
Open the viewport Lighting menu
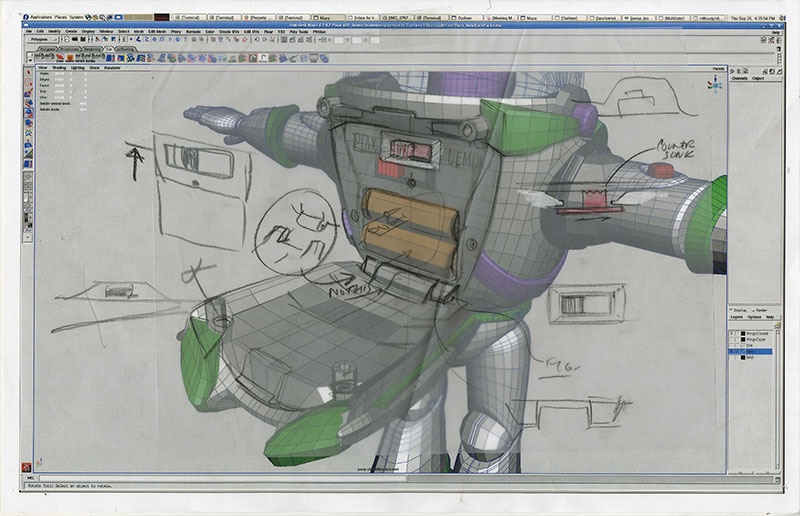[x=78, y=68]
